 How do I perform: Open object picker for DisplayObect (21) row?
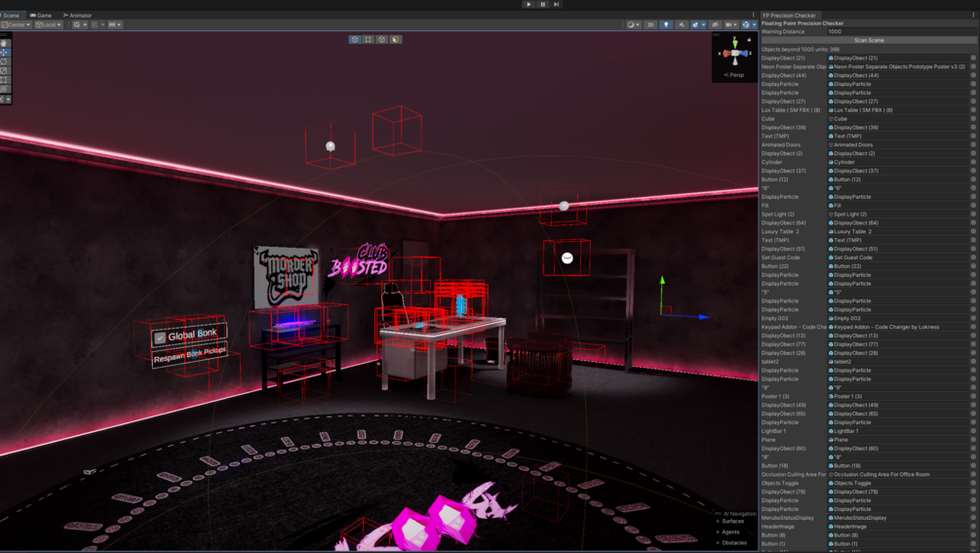click(973, 59)
